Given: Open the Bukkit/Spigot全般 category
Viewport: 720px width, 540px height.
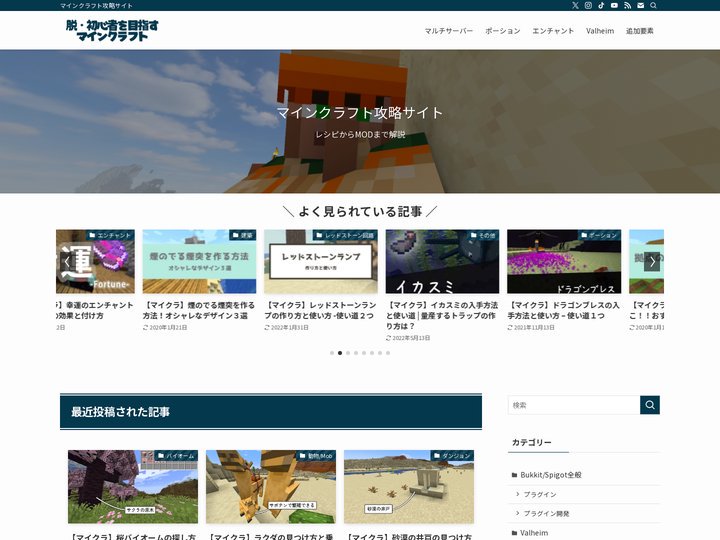Looking at the screenshot, I should click(551, 475).
